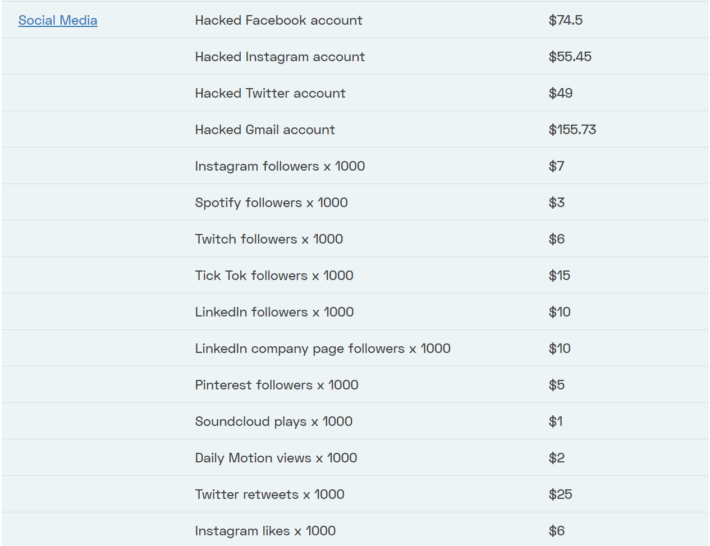Select 'Spotify followers x 1000' text
The image size is (710, 546).
271,203
